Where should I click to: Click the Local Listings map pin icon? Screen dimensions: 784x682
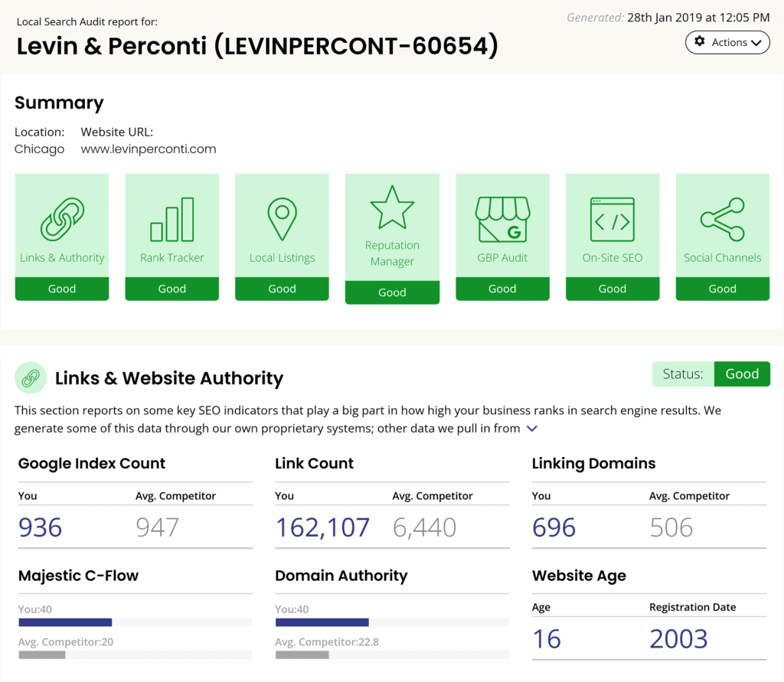(282, 217)
